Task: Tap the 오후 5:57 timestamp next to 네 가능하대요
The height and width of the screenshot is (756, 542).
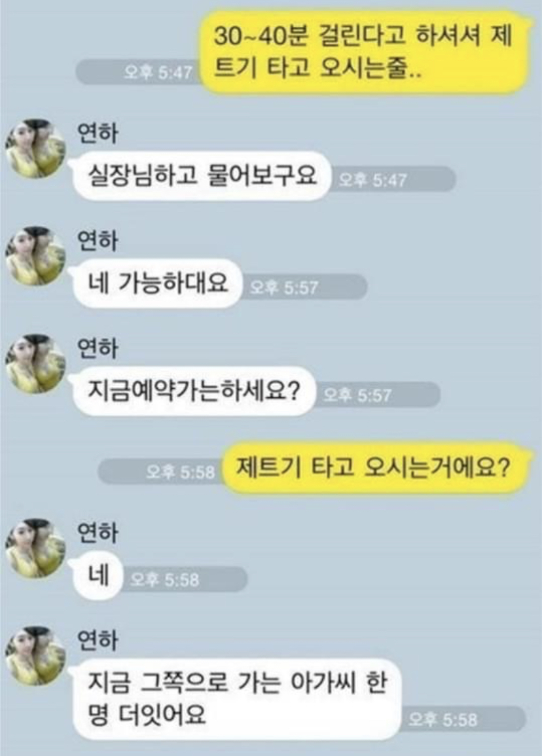Action: [285, 288]
